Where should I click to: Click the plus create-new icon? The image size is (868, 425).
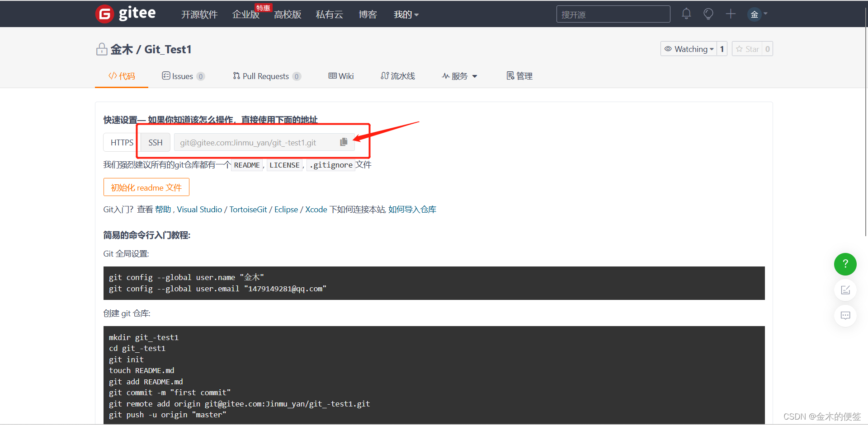tap(731, 14)
